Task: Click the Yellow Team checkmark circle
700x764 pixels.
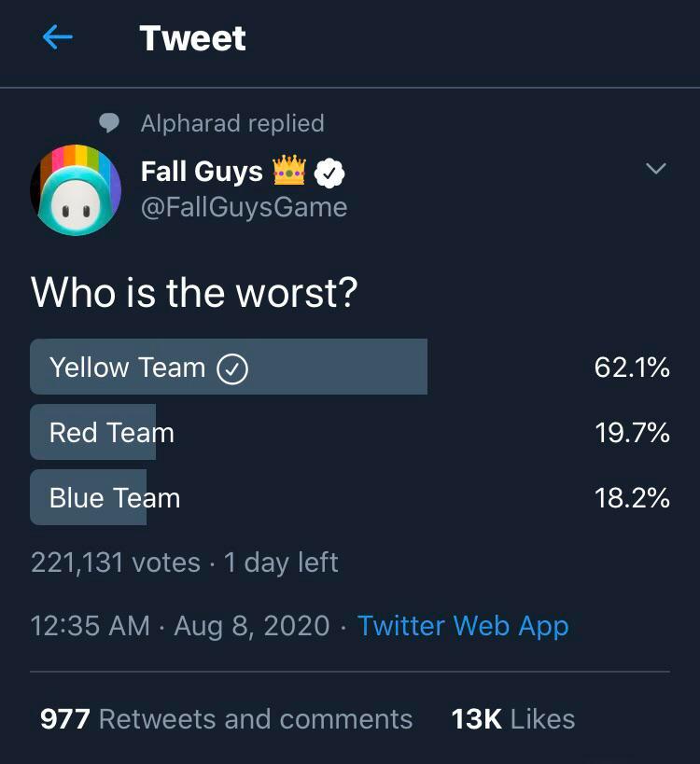Action: [231, 368]
